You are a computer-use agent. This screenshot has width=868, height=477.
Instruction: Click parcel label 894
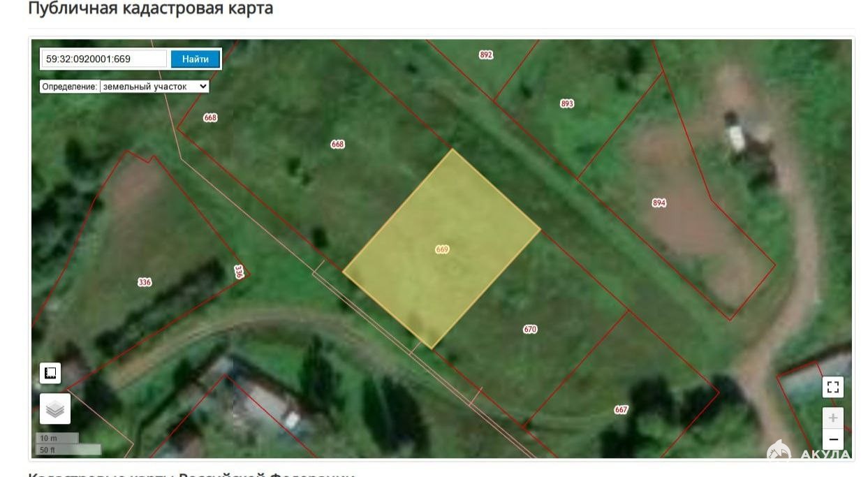coord(659,203)
